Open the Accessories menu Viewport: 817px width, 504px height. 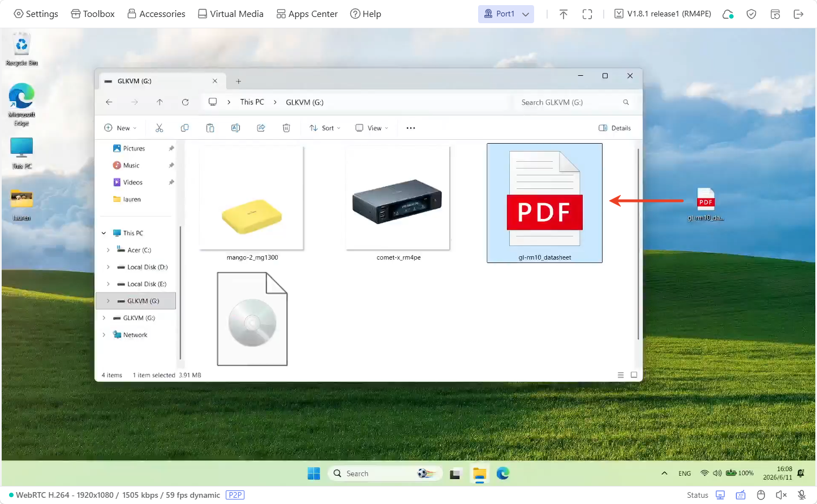156,14
